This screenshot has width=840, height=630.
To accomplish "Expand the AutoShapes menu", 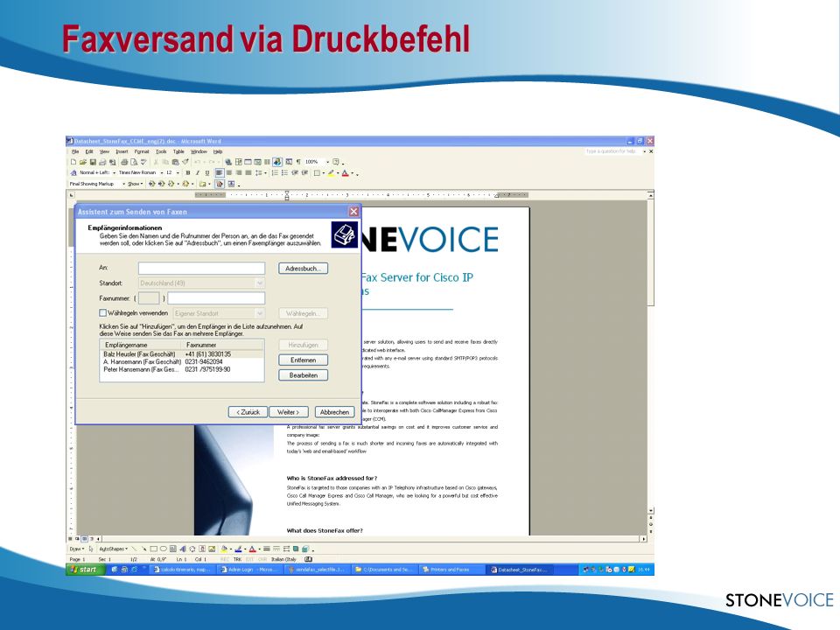I will pyautogui.click(x=114, y=549).
